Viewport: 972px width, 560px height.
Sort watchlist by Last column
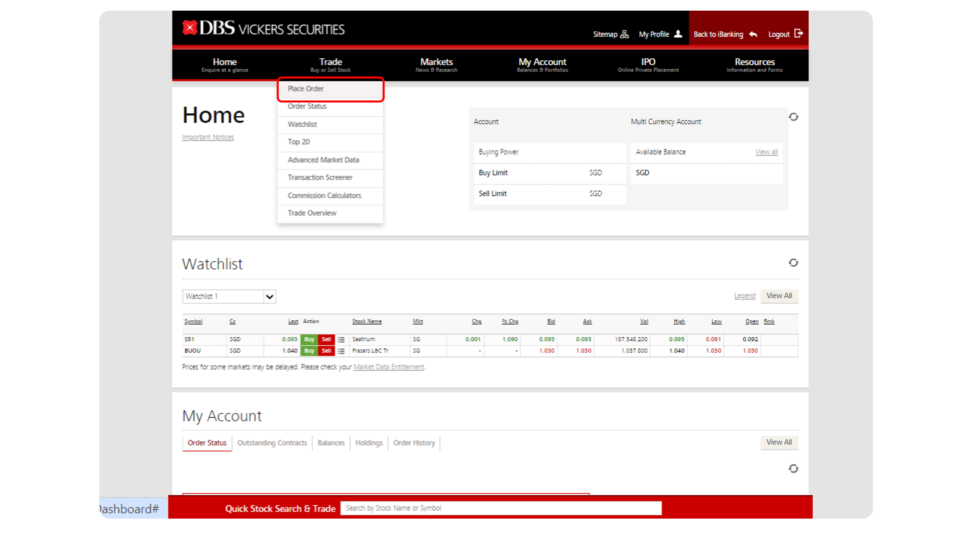point(293,322)
